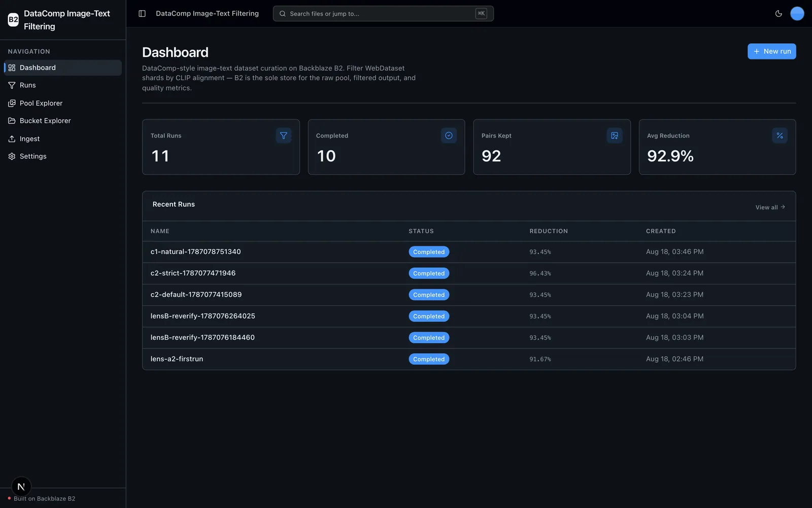Focus the Search files or jump to field
The image size is (812, 508).
(x=383, y=14)
